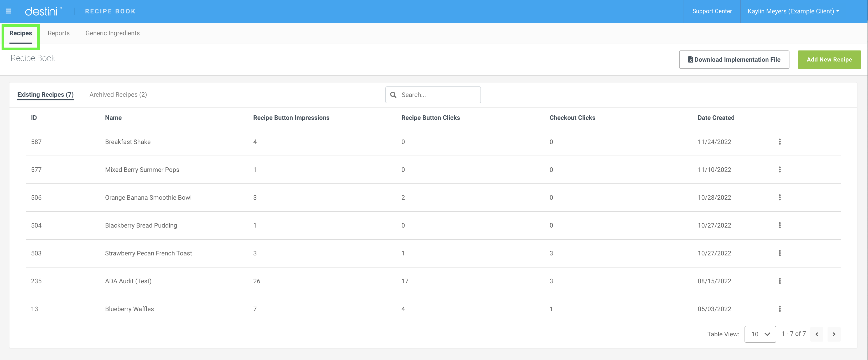The width and height of the screenshot is (868, 360).
Task: Click recipe ID 503
Action: (x=37, y=253)
